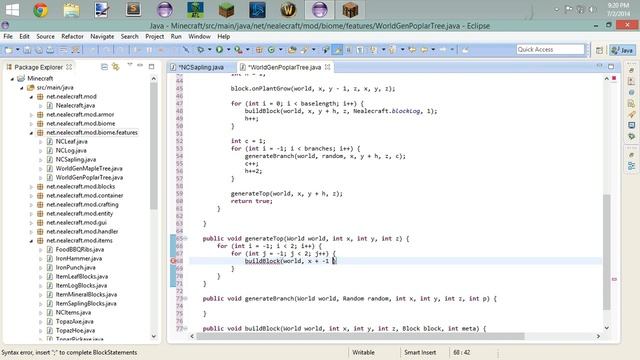The width and height of the screenshot is (640, 360).
Task: Select FoodBBQRibs.java in Package Explorer
Action: tap(80, 250)
